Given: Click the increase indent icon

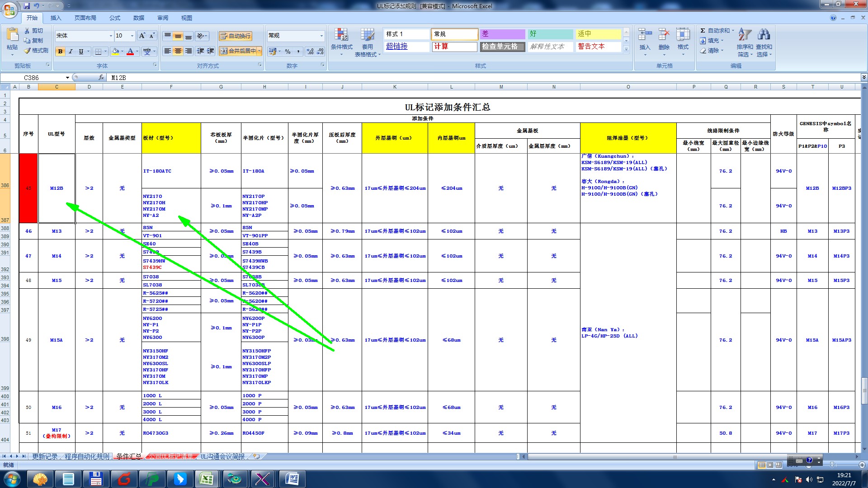Looking at the screenshot, I should coord(210,51).
